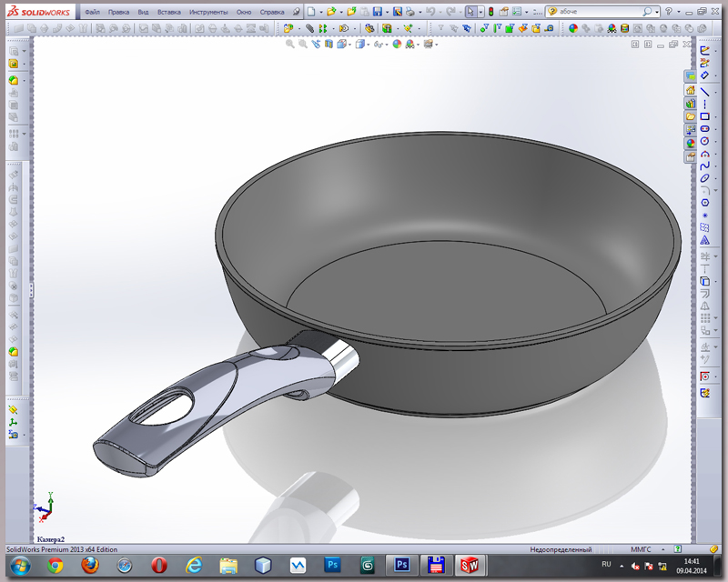Expand the Help button dropdown arrow
The image size is (728, 582).
point(678,13)
